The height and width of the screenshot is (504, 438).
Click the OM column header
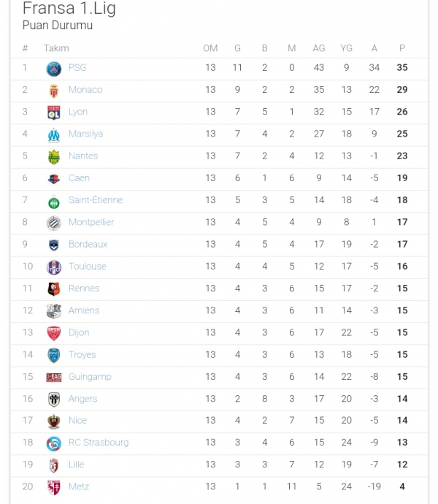(210, 48)
